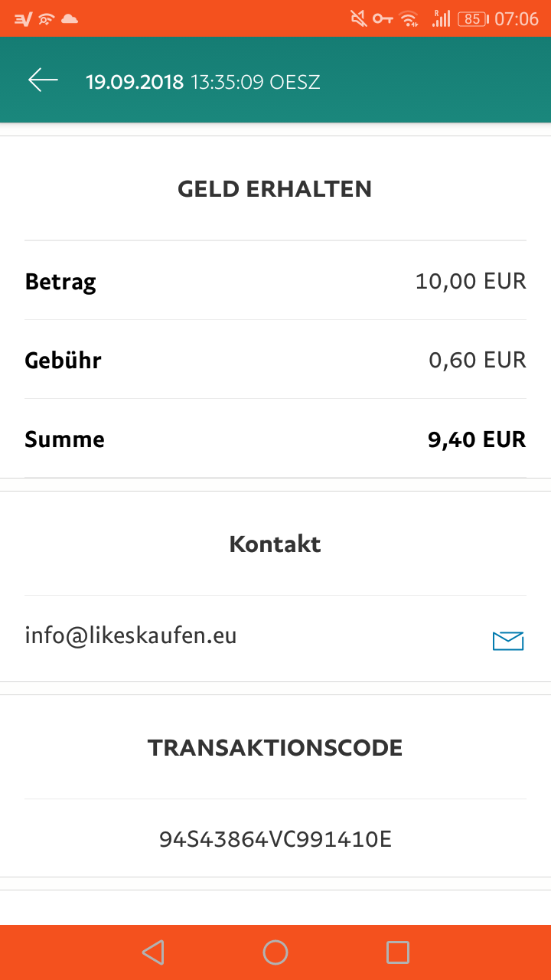
Task: Tap the 07:06 clock in status bar
Action: pyautogui.click(x=517, y=18)
